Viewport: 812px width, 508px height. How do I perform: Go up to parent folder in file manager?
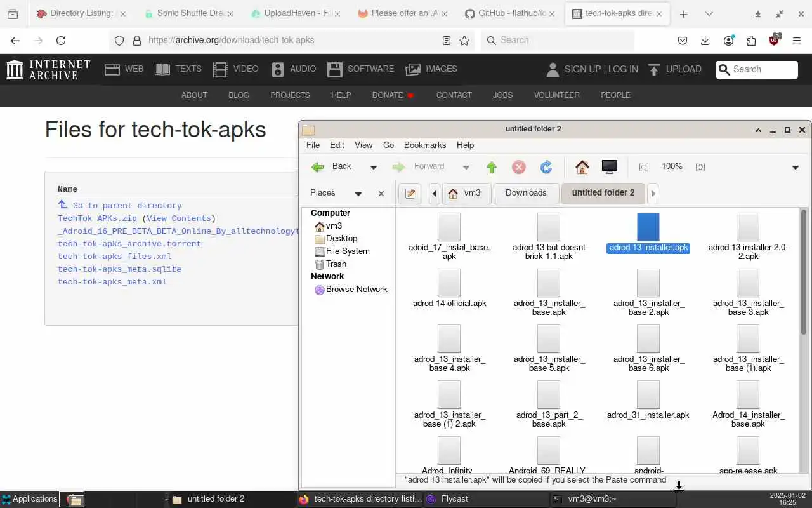coord(492,167)
